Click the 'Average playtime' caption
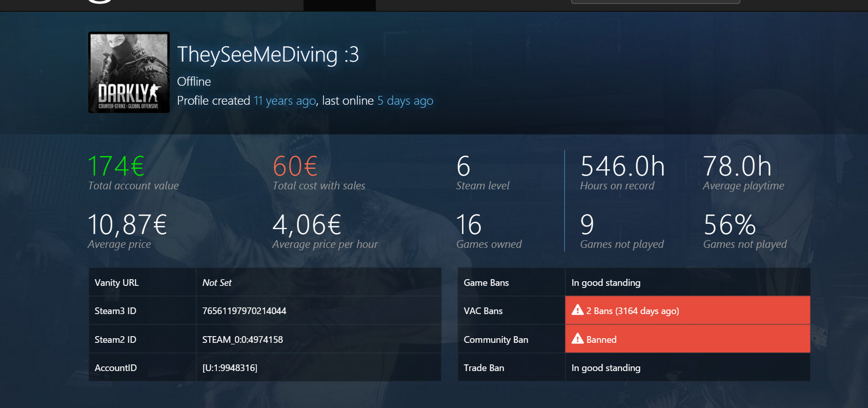868x408 pixels. [743, 186]
